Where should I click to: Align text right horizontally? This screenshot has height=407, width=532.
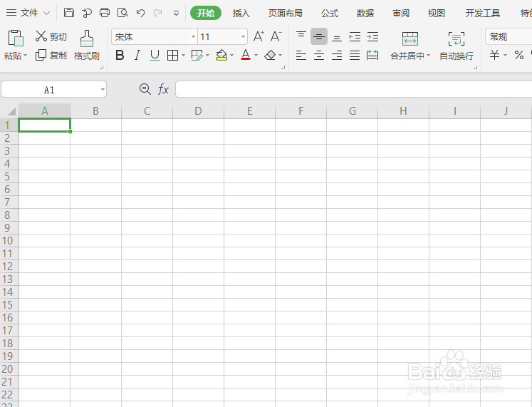coord(337,55)
